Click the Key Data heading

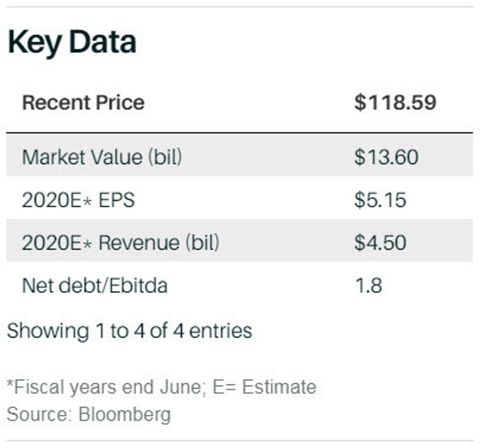coord(72,42)
